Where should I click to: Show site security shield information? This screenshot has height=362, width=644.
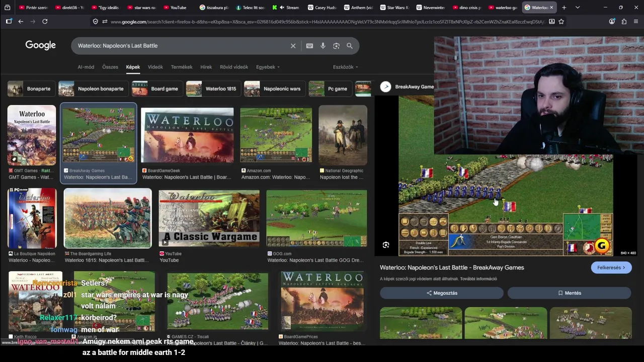95,22
